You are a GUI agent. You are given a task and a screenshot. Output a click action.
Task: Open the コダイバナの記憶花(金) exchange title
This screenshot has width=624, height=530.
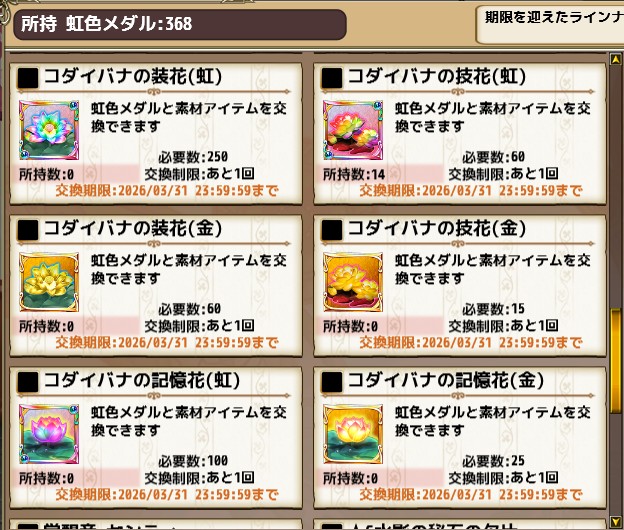[x=446, y=380]
